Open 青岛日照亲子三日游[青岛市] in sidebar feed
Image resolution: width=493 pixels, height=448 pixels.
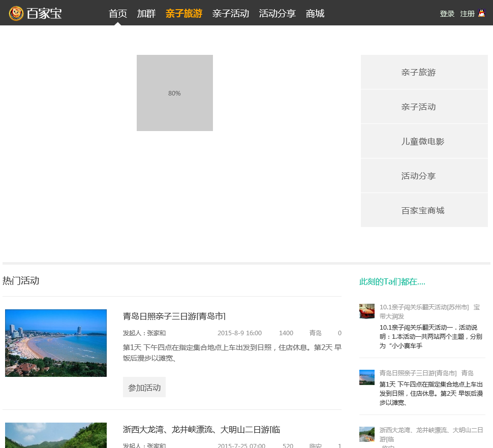pyautogui.click(x=418, y=373)
